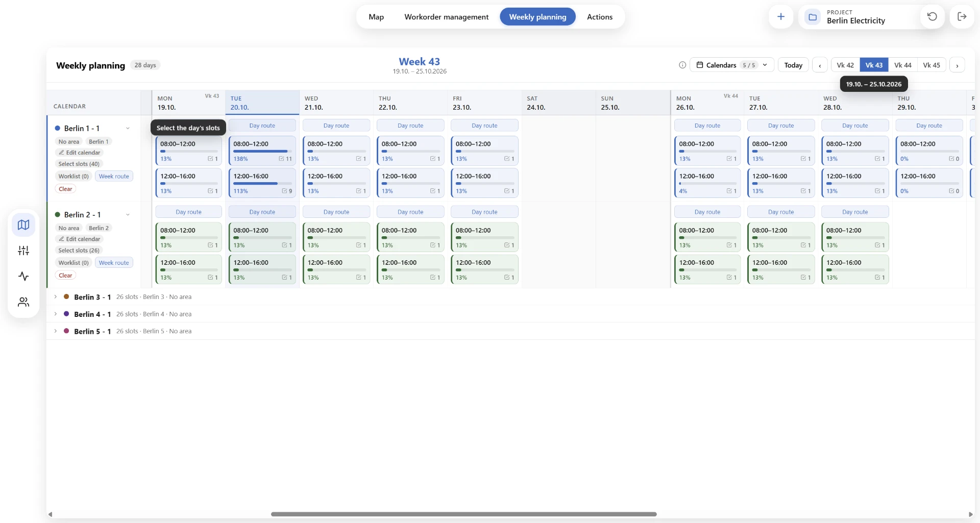Image resolution: width=980 pixels, height=523 pixels.
Task: Expand the Berlin 3 - 1 row
Action: point(56,297)
